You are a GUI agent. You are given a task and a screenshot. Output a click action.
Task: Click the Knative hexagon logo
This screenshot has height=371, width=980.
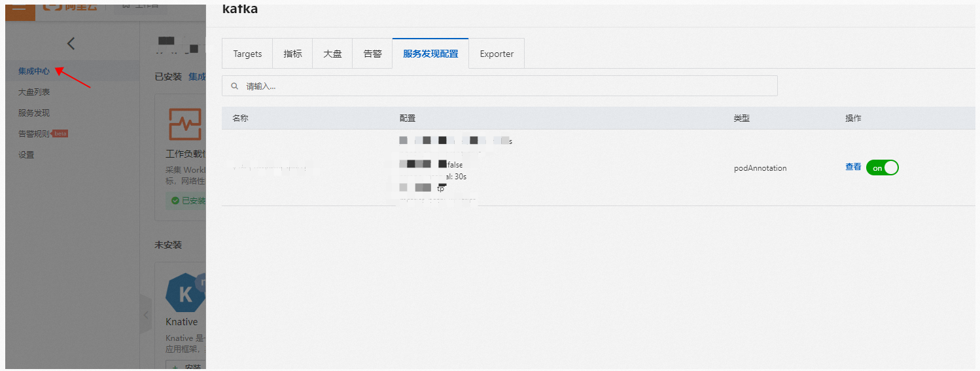pyautogui.click(x=185, y=294)
